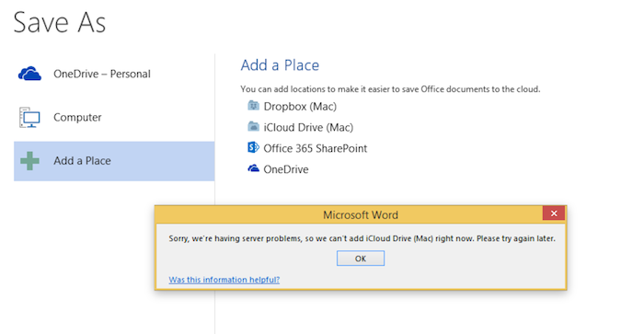The width and height of the screenshot is (644, 334).
Task: Add OneDrive as a place
Action: pos(286,169)
